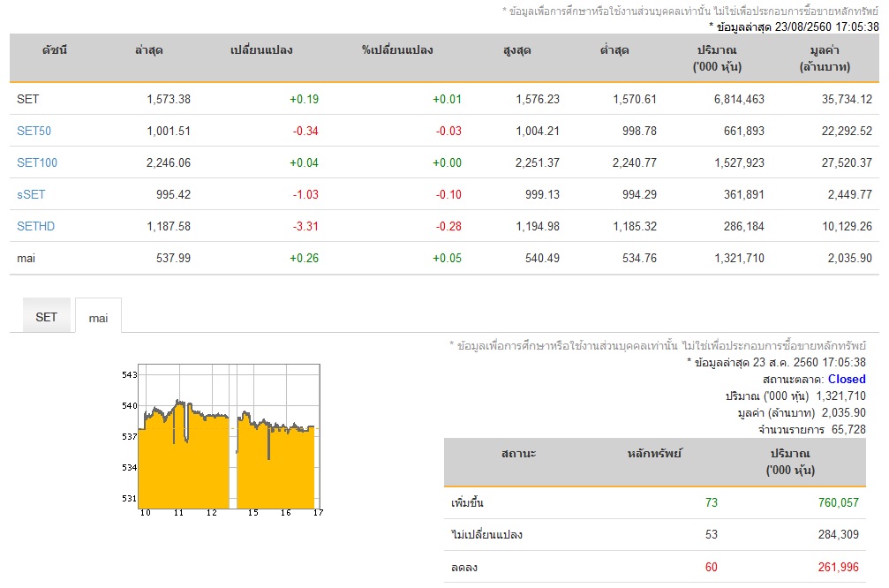The width and height of the screenshot is (889, 588).
Task: Switch to the SET chart tab
Action: tap(47, 317)
